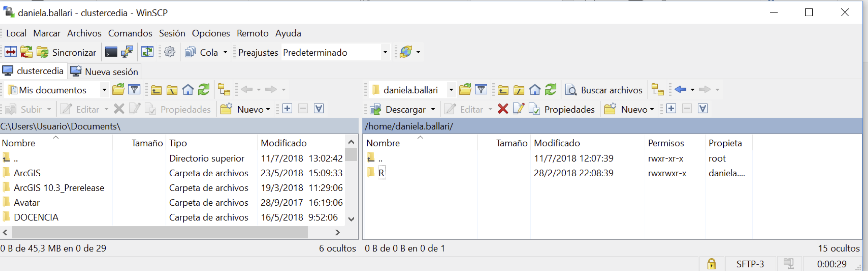Refresh the local panel
The height and width of the screenshot is (271, 868).
(x=204, y=90)
